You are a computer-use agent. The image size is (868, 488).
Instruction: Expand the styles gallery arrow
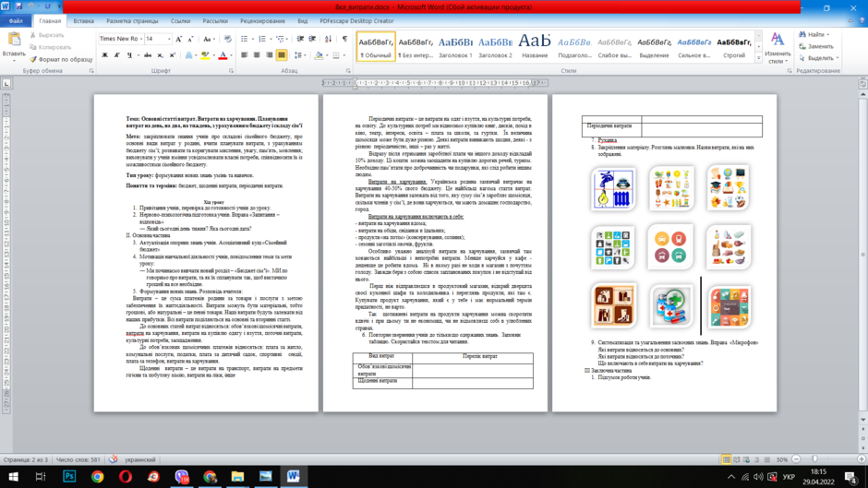coord(759,57)
